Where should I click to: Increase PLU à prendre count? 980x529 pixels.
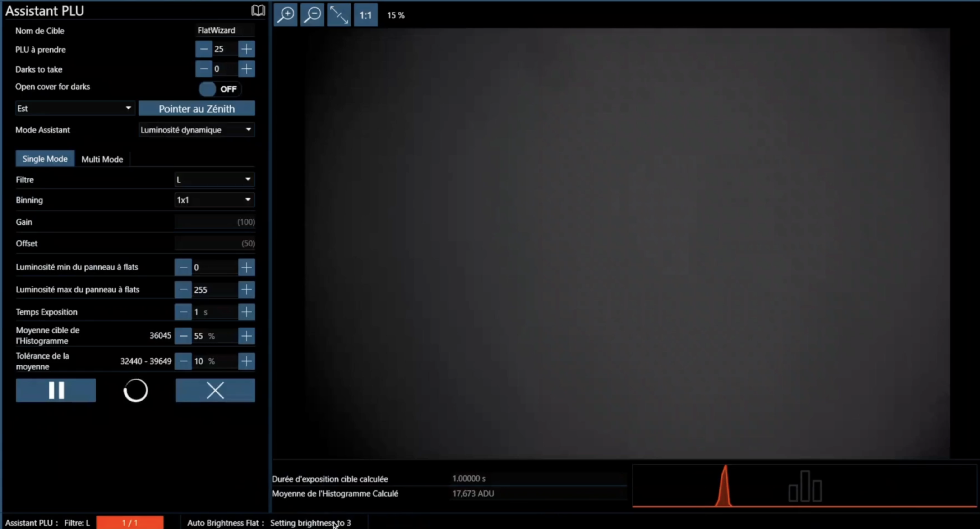[x=246, y=49]
